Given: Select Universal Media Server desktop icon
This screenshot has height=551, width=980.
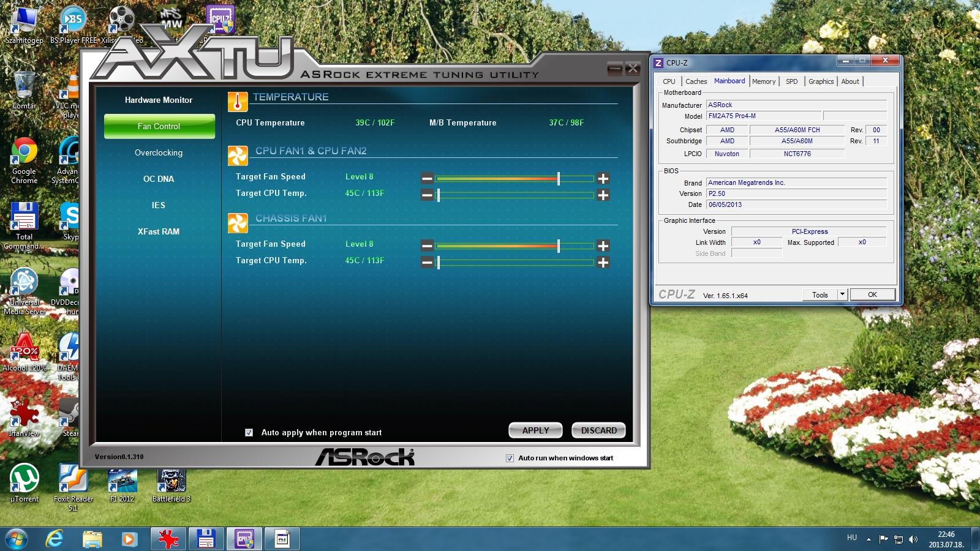Looking at the screenshot, I should coord(24,292).
